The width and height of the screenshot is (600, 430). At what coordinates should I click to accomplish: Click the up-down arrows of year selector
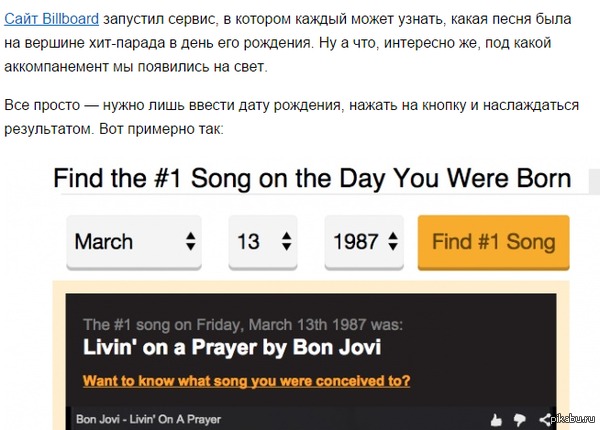point(393,242)
